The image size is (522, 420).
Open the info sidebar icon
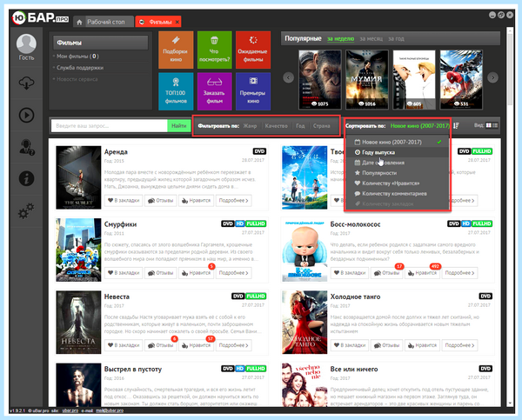[26, 179]
